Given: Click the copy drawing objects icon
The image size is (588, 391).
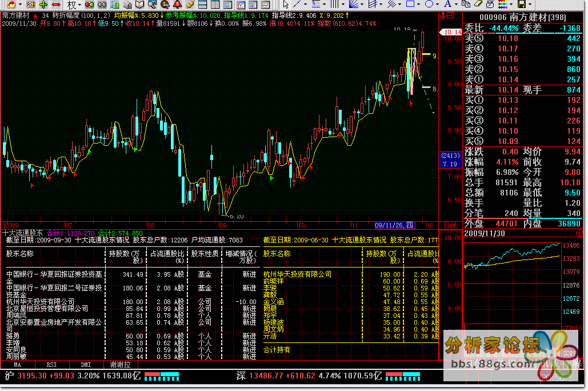Looking at the screenshot, I should point(466,4).
